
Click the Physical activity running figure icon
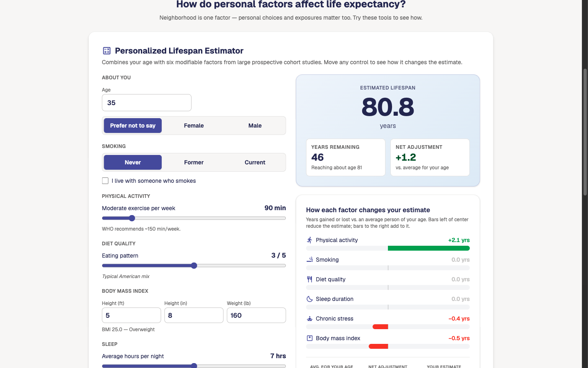point(310,240)
